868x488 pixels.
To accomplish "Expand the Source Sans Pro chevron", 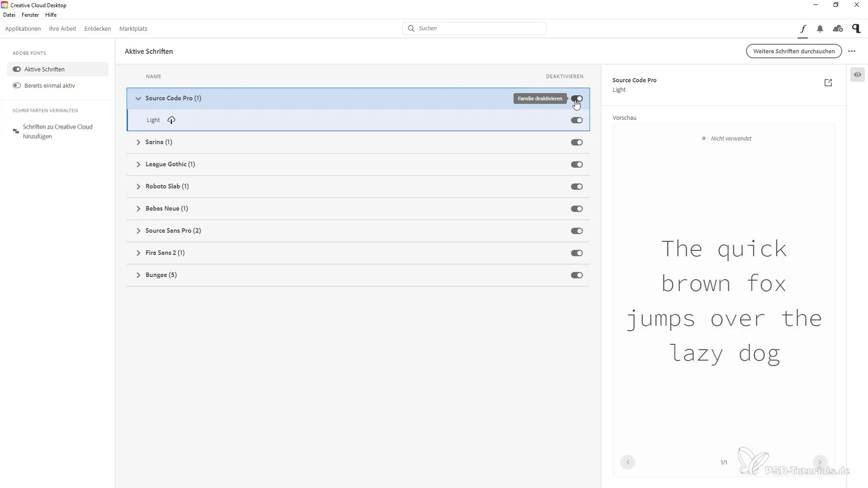I will click(138, 231).
